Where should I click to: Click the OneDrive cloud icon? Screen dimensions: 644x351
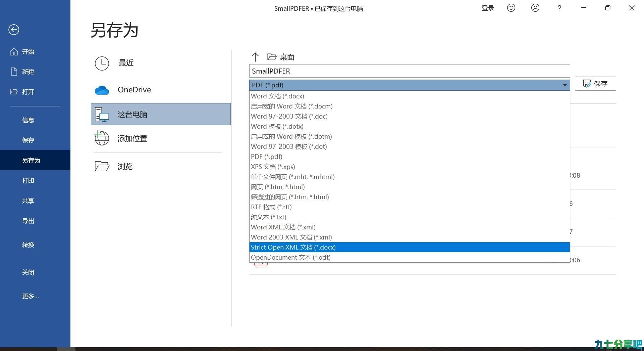102,90
